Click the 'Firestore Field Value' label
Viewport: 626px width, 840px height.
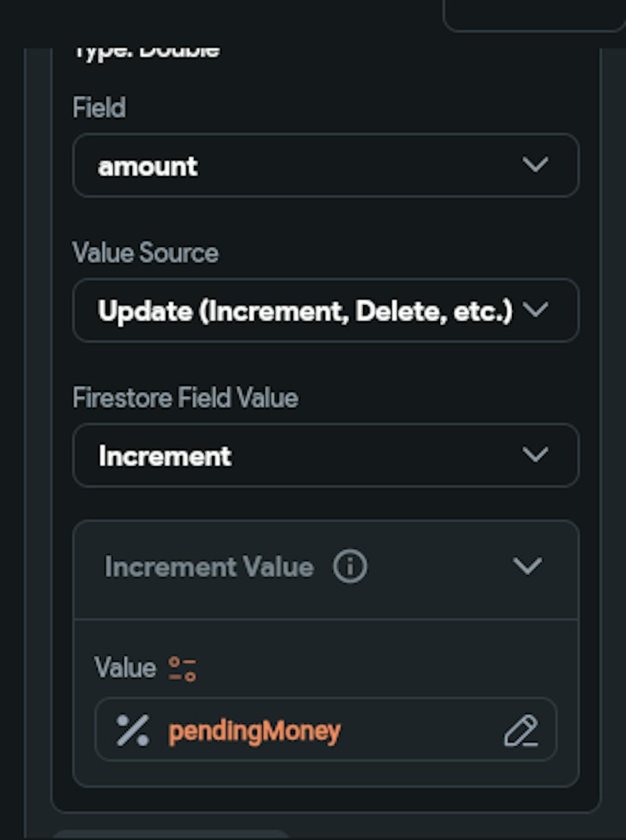(x=185, y=398)
